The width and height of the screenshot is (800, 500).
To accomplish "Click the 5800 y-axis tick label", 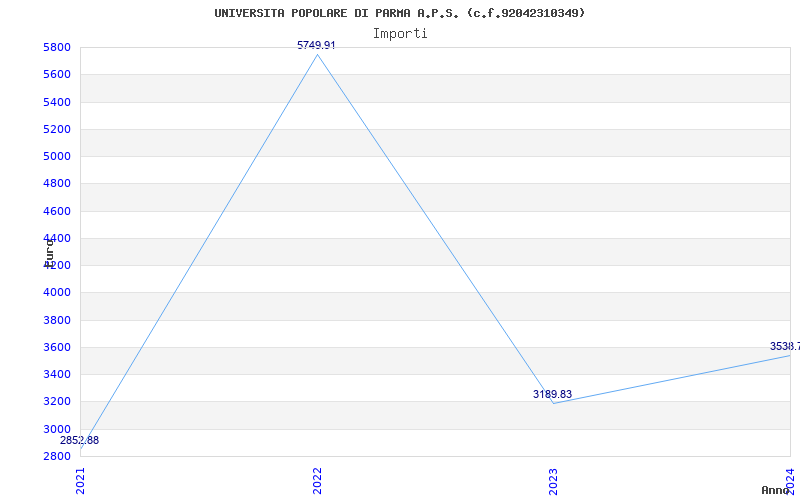I will click(57, 48).
